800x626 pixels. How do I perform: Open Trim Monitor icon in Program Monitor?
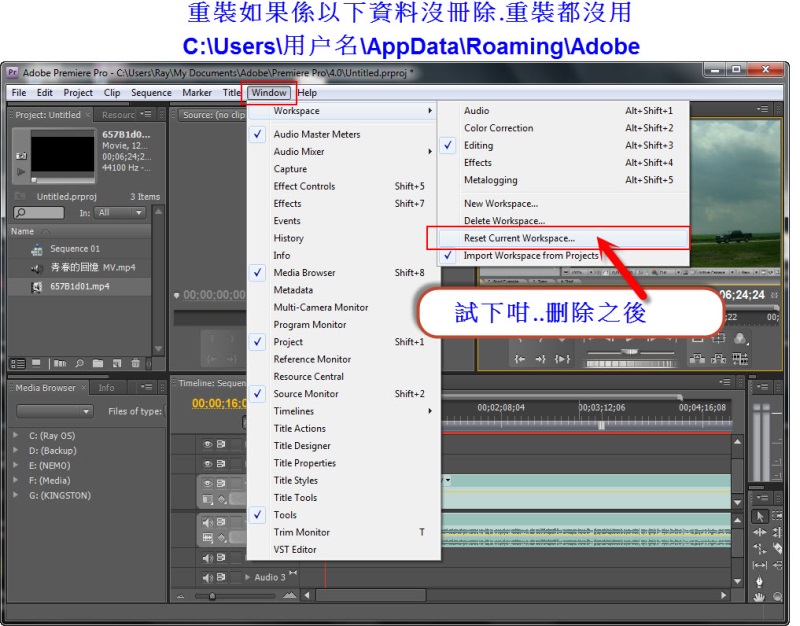tap(740, 358)
